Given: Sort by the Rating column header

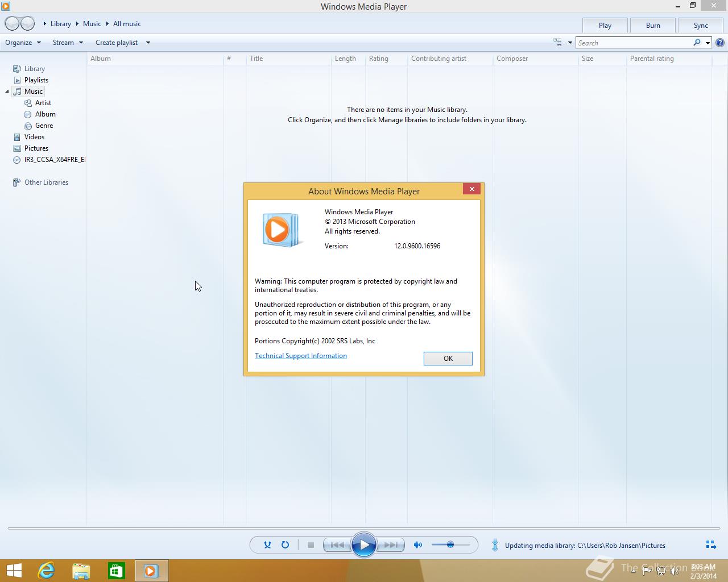Looking at the screenshot, I should tap(386, 59).
